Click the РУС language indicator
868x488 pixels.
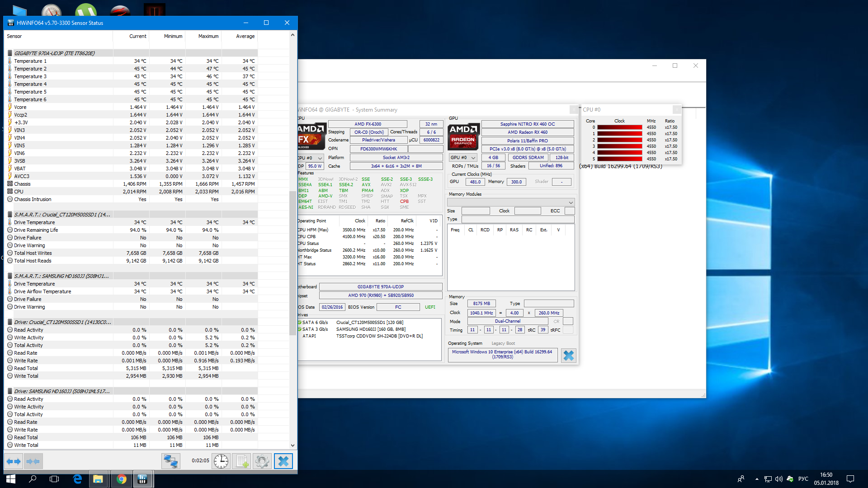coord(803,479)
